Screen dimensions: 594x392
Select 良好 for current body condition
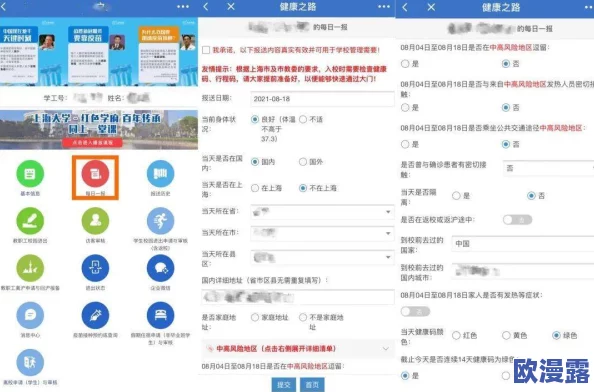coord(255,120)
